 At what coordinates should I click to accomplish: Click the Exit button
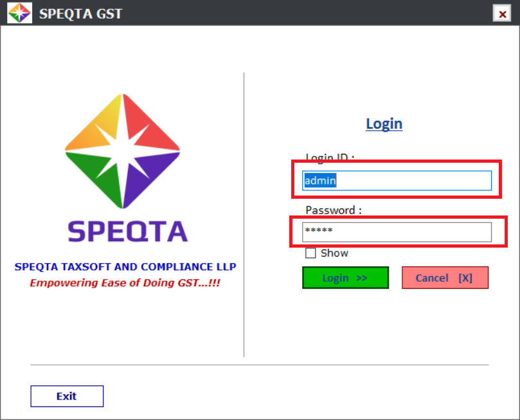click(x=67, y=396)
